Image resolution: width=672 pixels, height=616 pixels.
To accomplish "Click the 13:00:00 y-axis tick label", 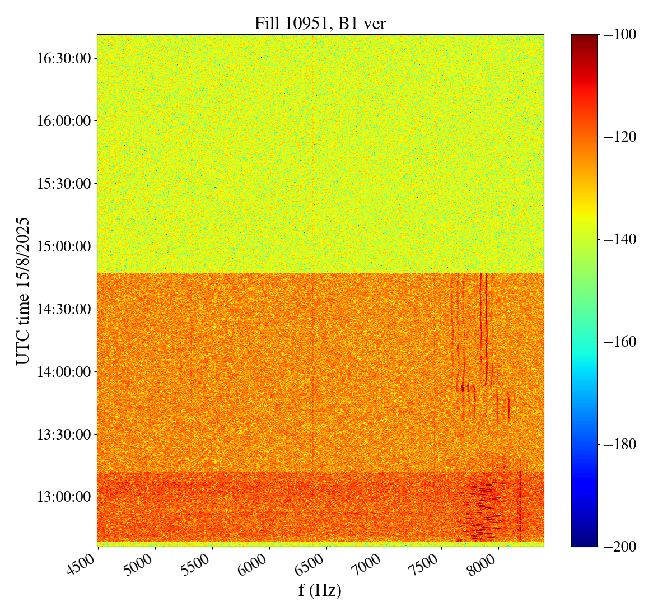I will pyautogui.click(x=64, y=497).
